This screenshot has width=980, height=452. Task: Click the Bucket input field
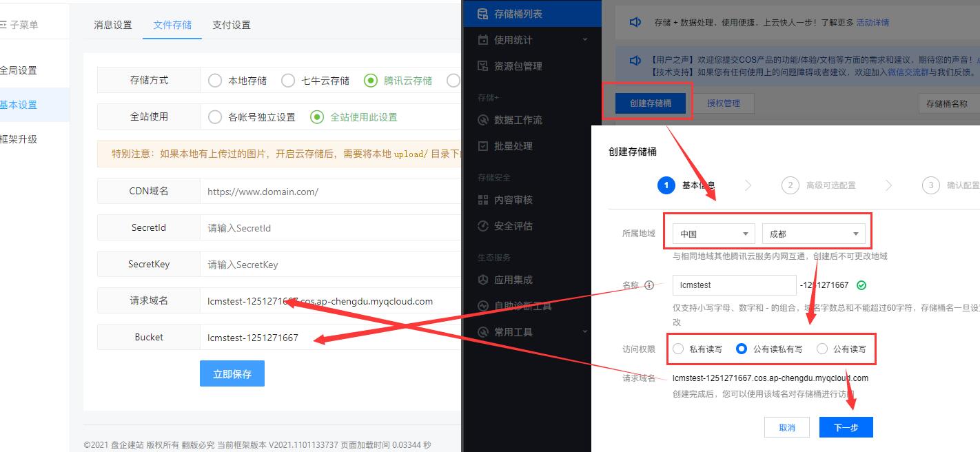click(330, 338)
